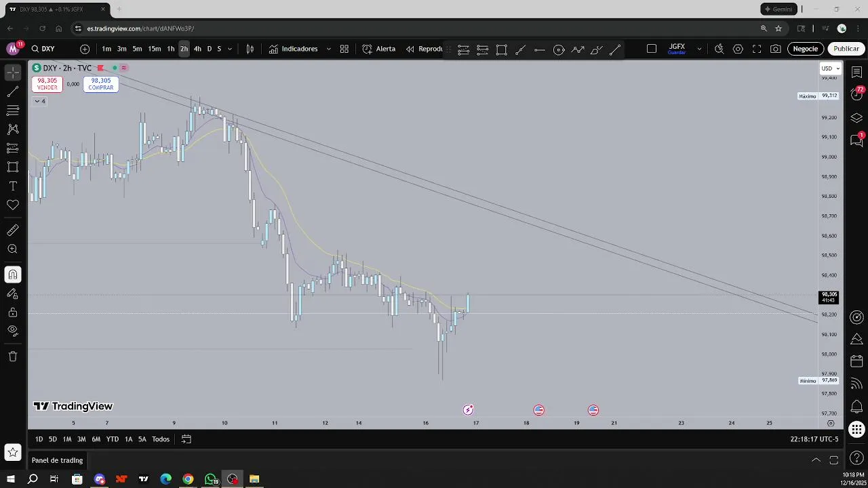The image size is (868, 488).
Task: Toggle stay in drawing mode pencil-lock
Action: (13, 293)
